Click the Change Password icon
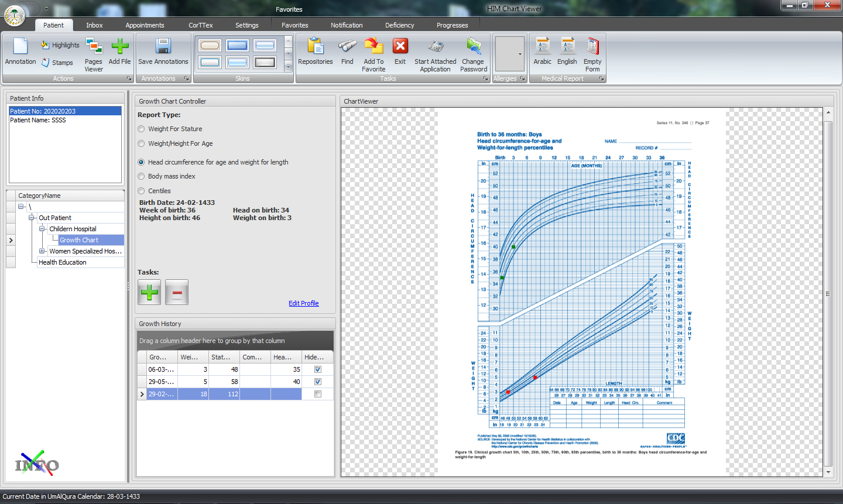 click(x=474, y=47)
